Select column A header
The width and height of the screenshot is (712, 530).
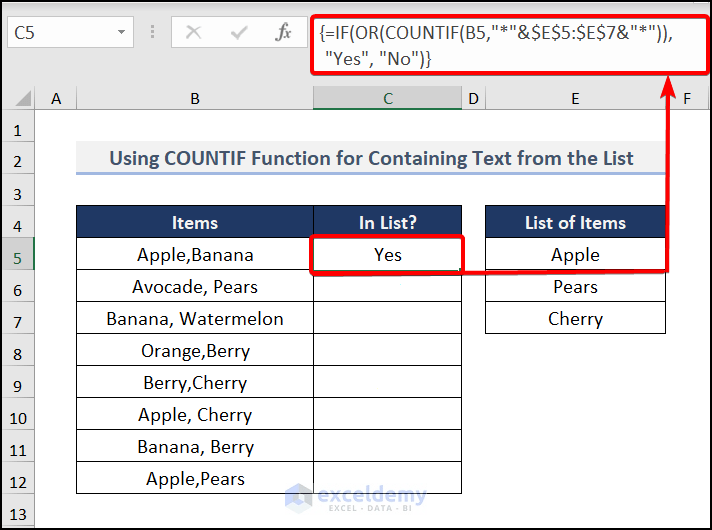click(x=56, y=98)
